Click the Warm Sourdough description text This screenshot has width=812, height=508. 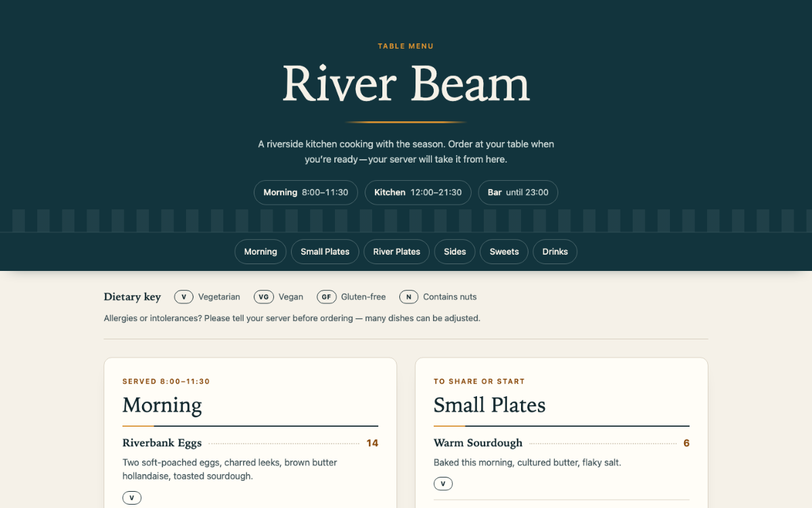pyautogui.click(x=528, y=463)
